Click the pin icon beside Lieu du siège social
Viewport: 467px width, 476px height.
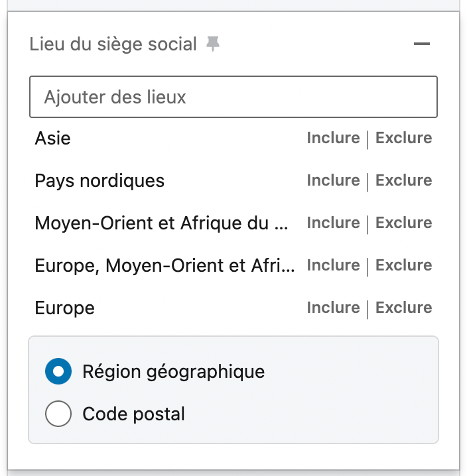click(212, 44)
